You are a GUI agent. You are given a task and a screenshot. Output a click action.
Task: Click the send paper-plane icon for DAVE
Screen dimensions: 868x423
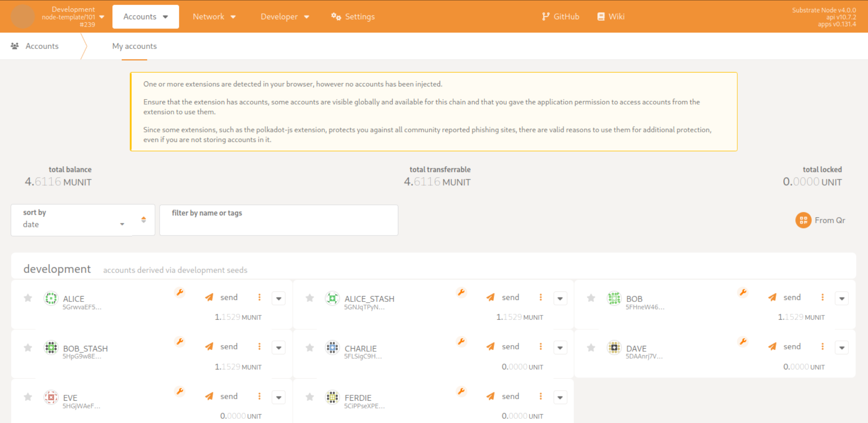pyautogui.click(x=772, y=347)
